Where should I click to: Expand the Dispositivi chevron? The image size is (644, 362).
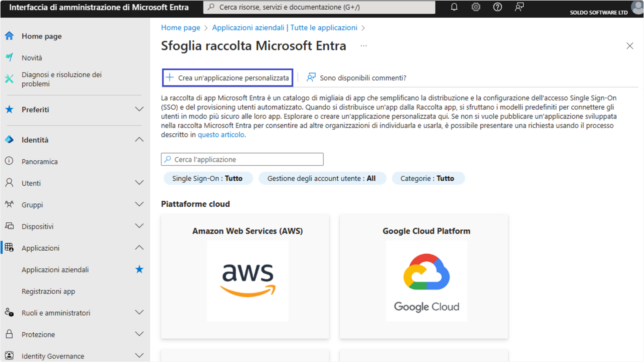pos(139,226)
